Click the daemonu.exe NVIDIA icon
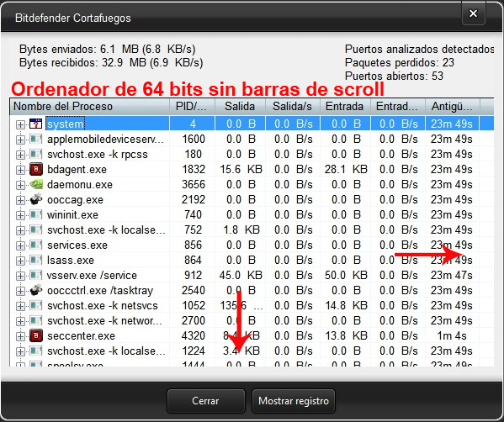The height and width of the screenshot is (422, 504). [35, 184]
